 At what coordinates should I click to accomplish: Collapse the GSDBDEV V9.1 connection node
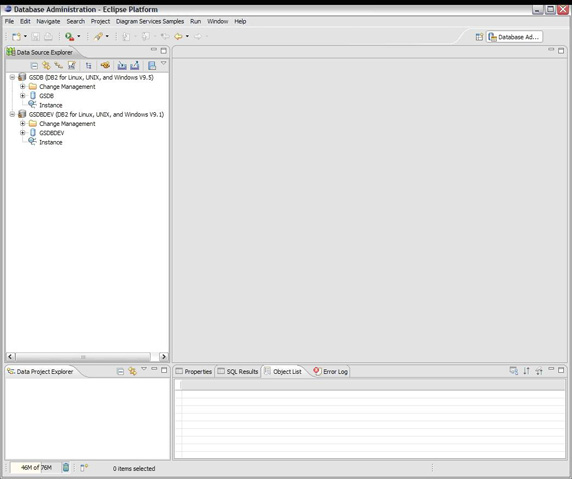pos(12,115)
